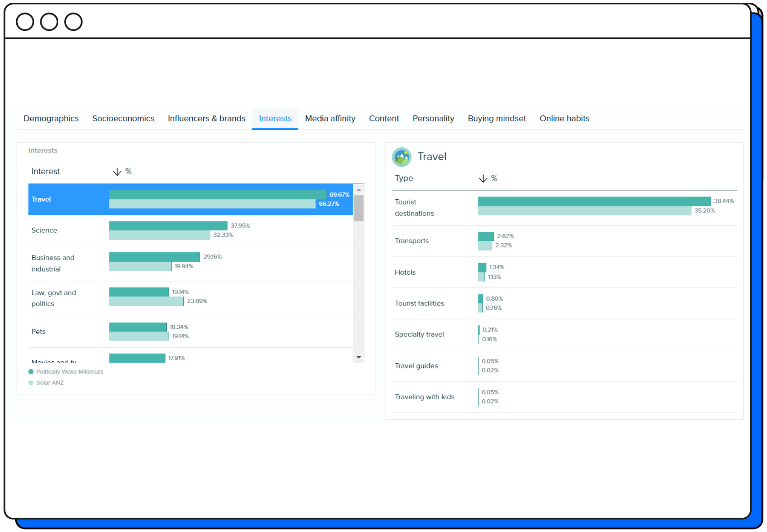Click scrollbar up arrow in Interests list
767x532 pixels.
tap(359, 190)
